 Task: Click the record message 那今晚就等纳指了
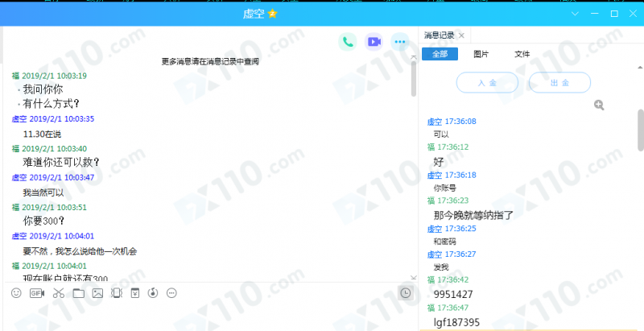[x=473, y=215]
